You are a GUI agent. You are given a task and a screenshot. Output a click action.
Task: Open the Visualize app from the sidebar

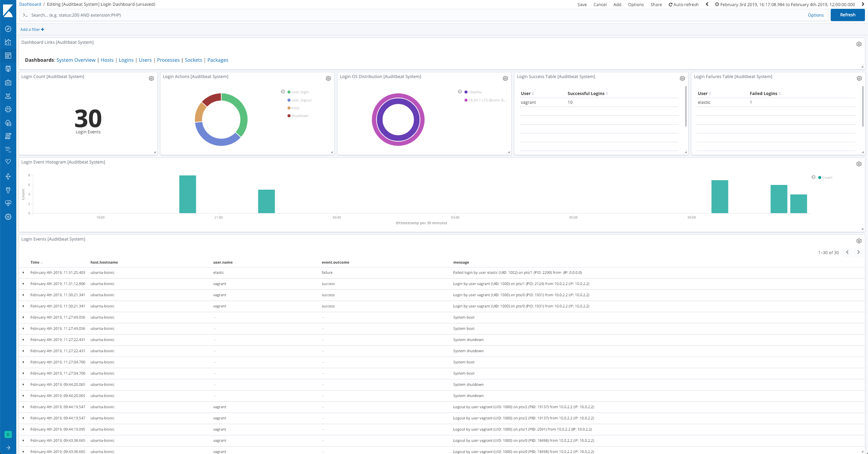(8, 42)
